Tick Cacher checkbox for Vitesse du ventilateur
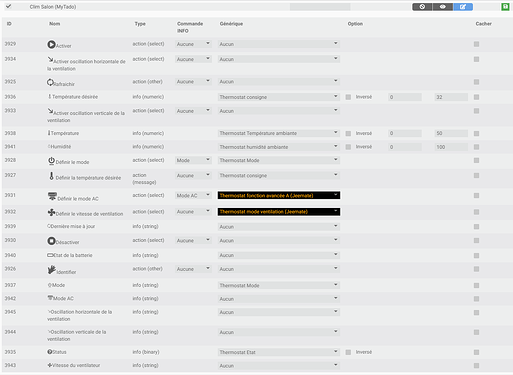513x375 pixels. [x=476, y=366]
